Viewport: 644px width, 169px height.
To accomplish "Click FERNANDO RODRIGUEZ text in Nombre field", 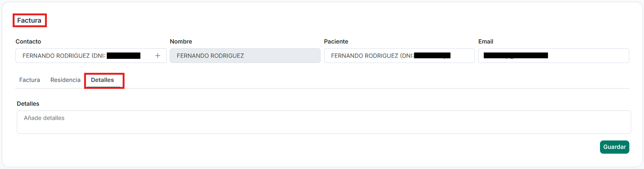I will coord(210,56).
